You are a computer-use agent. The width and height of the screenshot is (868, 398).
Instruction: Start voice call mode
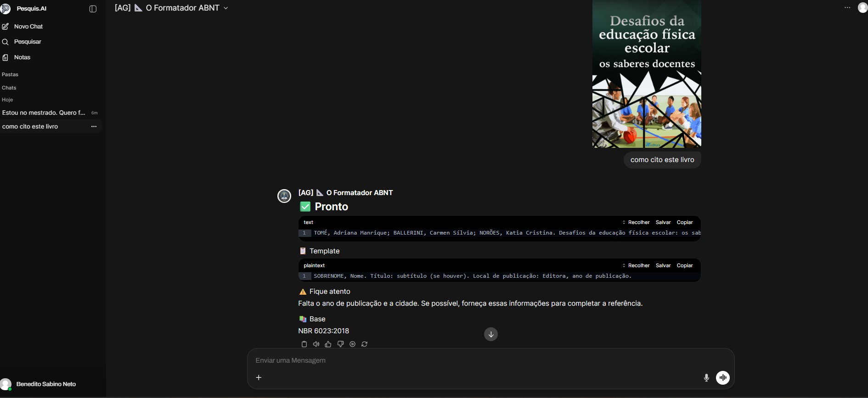point(723,378)
